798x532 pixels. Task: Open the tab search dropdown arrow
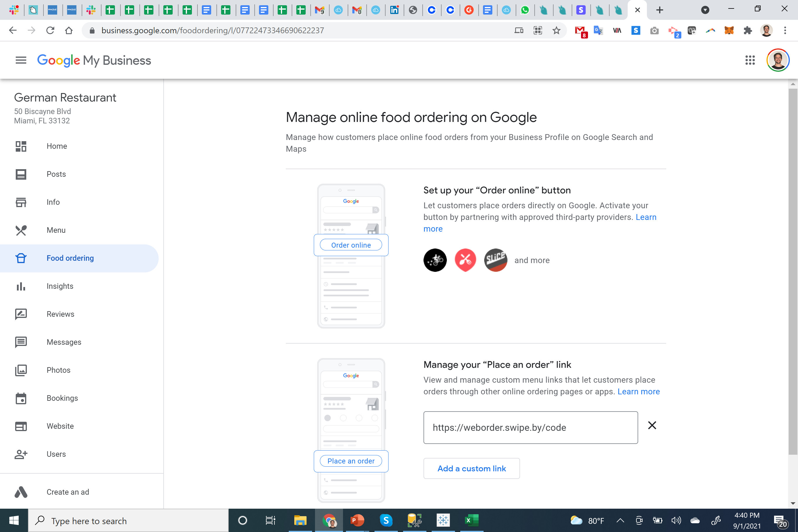point(705,10)
